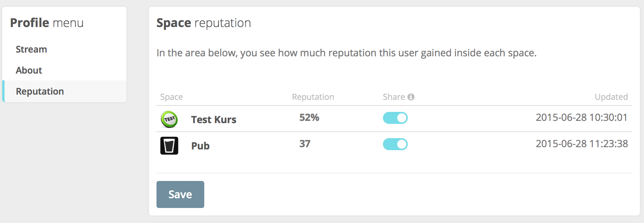Click the 52% reputation value
This screenshot has width=644, height=223.
click(x=309, y=118)
